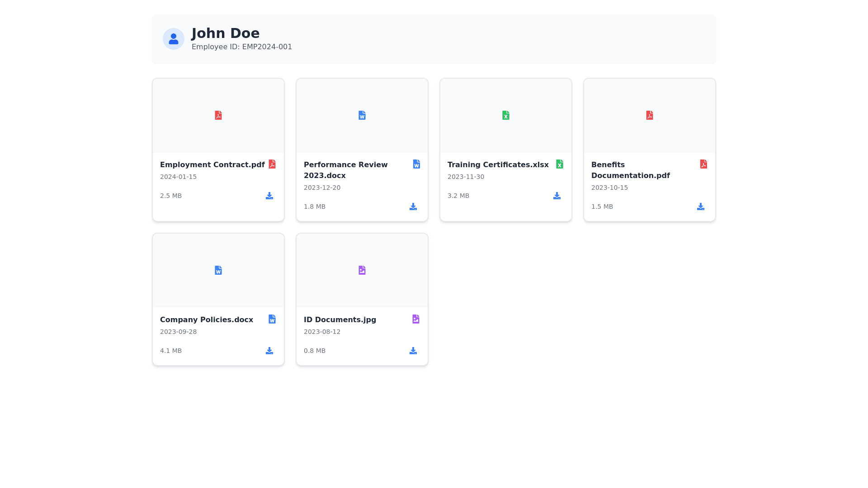
Task: Download Performance Review 2023.docx
Action: click(413, 206)
